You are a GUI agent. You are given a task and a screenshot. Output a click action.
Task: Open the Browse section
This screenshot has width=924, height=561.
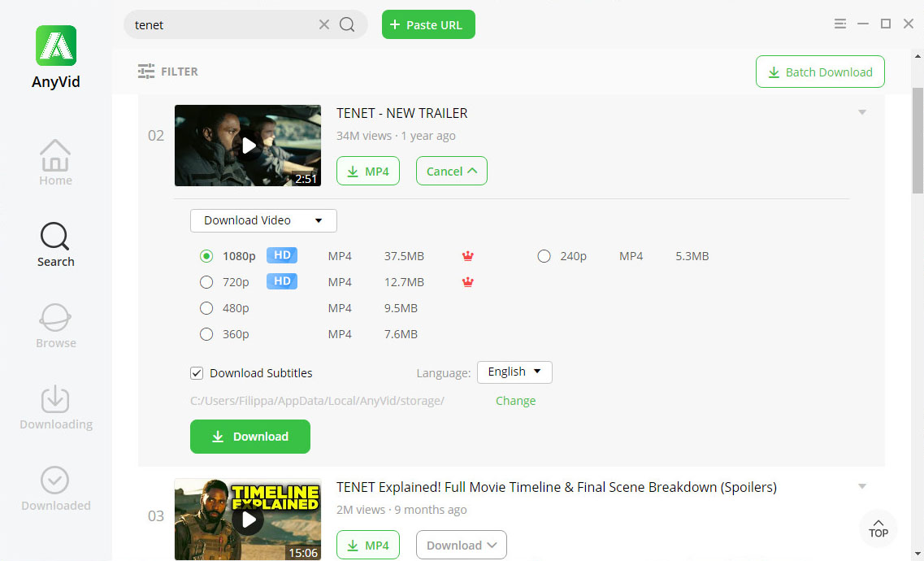tap(55, 327)
